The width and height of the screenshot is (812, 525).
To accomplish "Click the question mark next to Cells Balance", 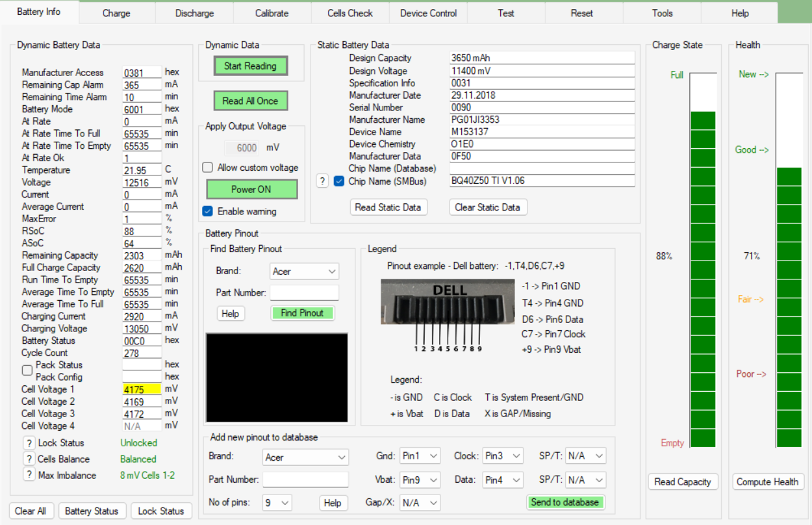I will pos(29,459).
